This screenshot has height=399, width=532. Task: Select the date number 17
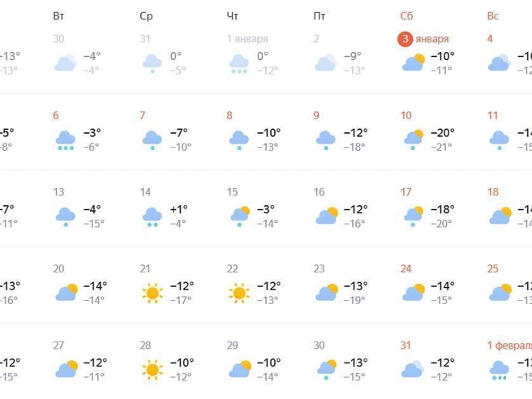pyautogui.click(x=405, y=192)
